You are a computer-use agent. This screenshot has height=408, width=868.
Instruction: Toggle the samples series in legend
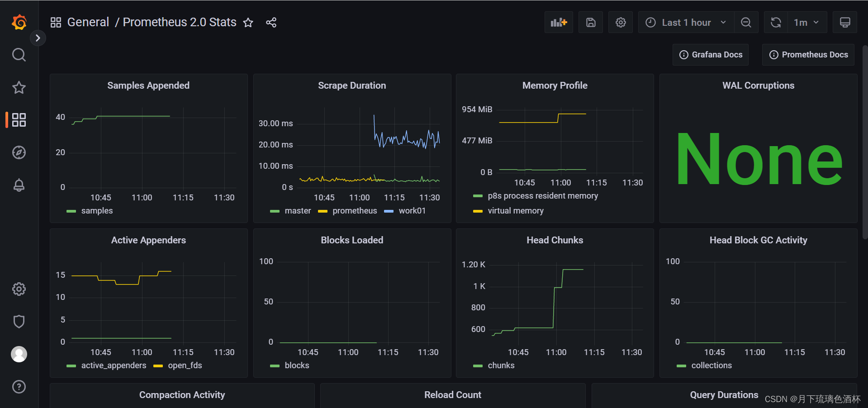[97, 211]
